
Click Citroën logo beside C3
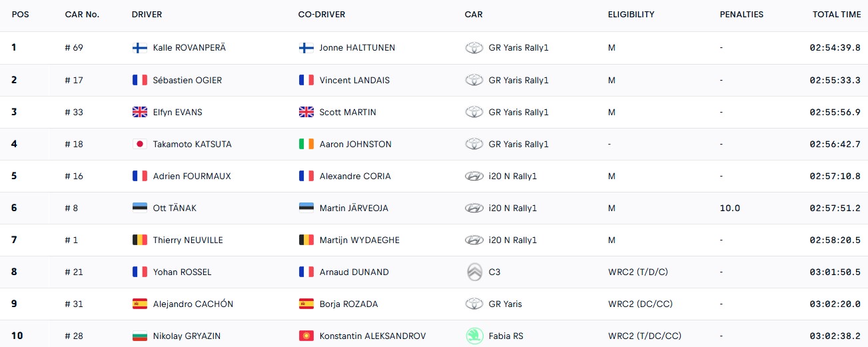pos(474,272)
